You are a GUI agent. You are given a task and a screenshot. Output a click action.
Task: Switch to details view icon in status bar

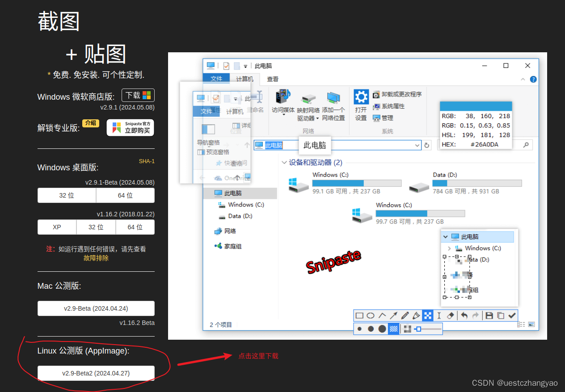click(521, 325)
